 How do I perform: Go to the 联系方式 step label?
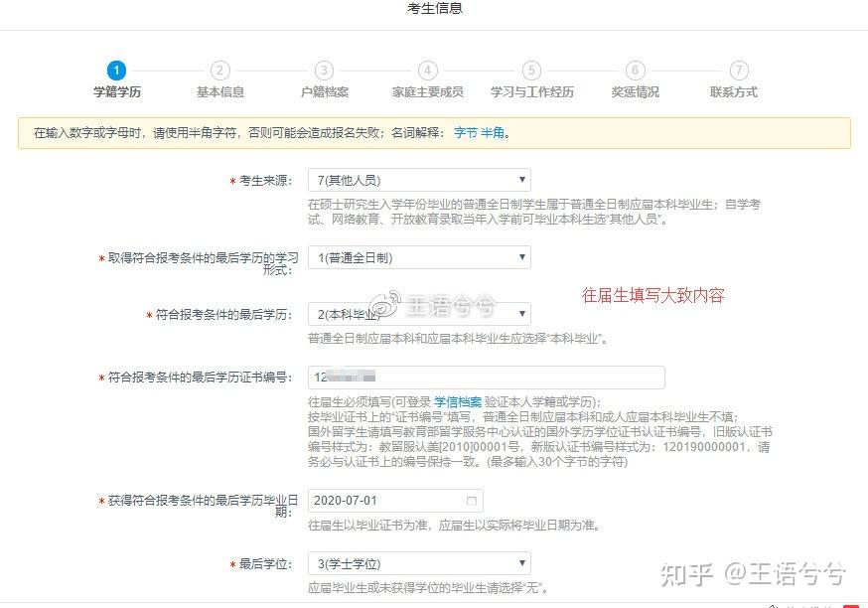click(x=734, y=92)
